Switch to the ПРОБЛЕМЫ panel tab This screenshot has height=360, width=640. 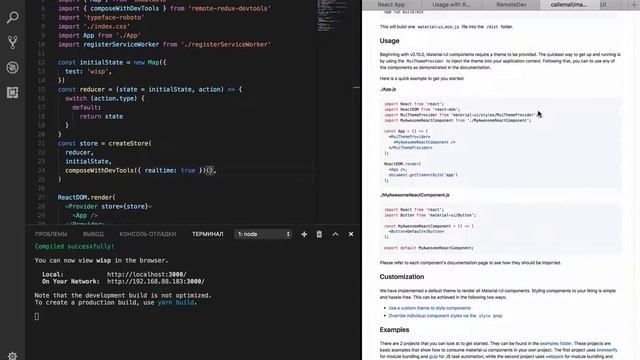click(x=51, y=234)
